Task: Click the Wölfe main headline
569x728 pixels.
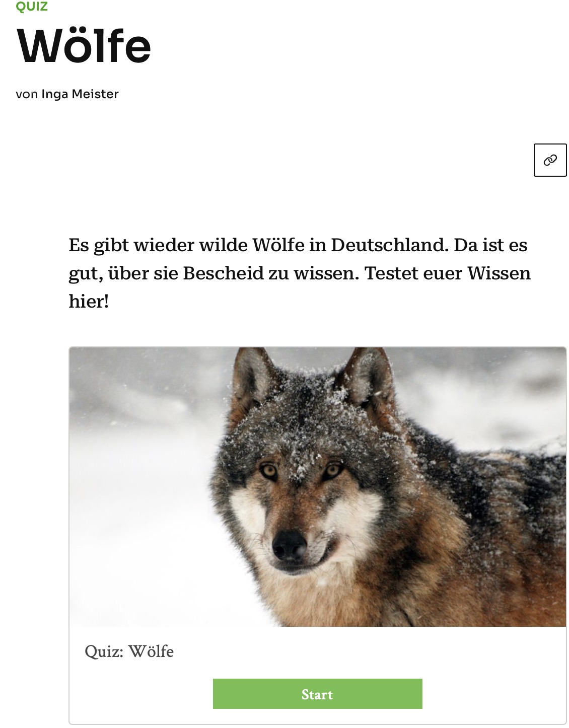Action: click(x=84, y=46)
